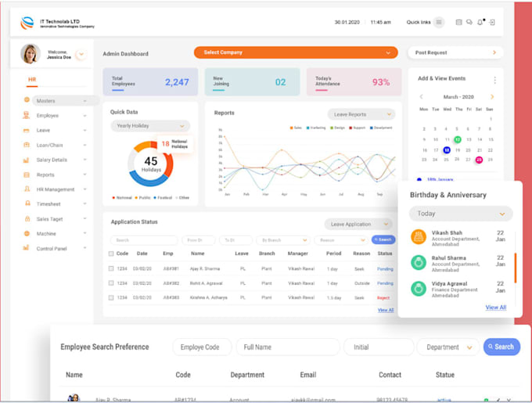Open the Select Company dropdown
The height and width of the screenshot is (403, 532).
[296, 52]
